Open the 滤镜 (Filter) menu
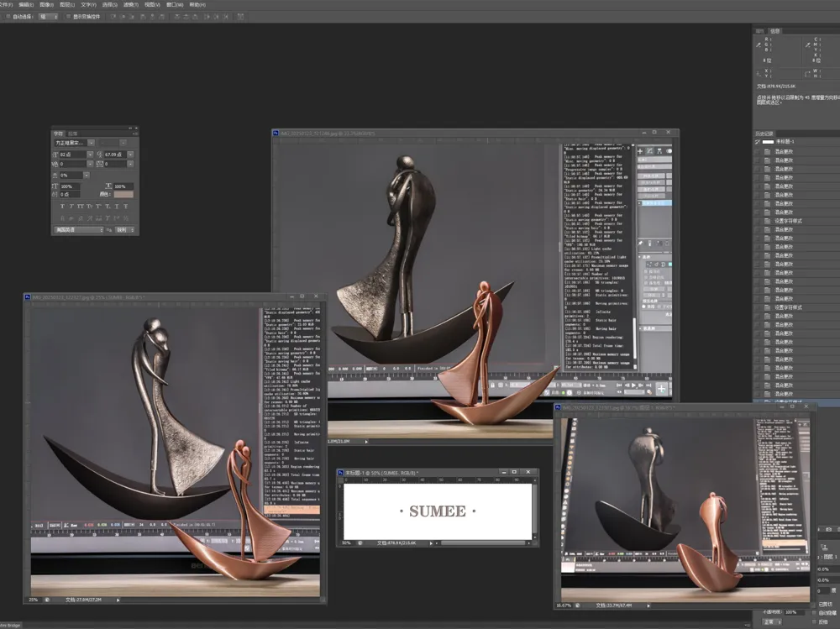Viewport: 840px width, 629px height. point(129,5)
